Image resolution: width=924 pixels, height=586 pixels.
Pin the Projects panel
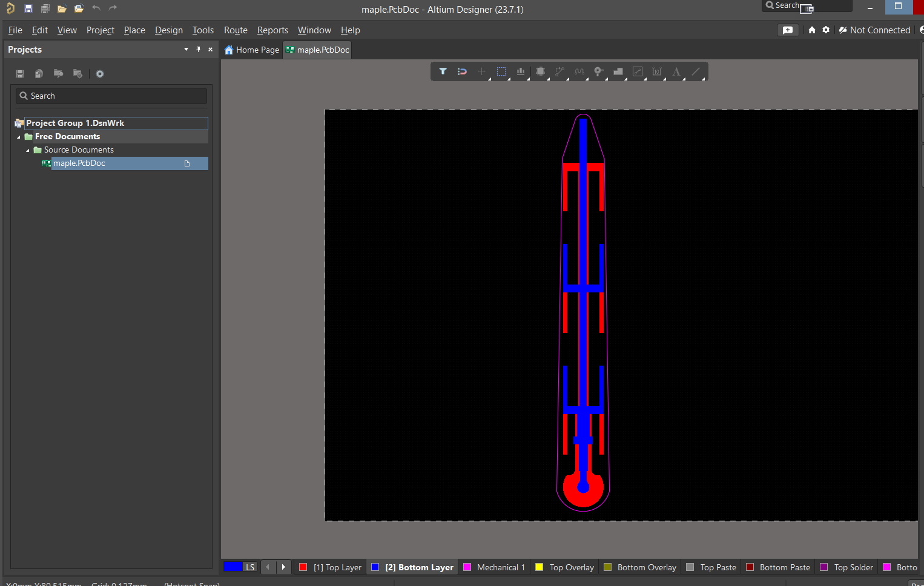click(x=198, y=50)
